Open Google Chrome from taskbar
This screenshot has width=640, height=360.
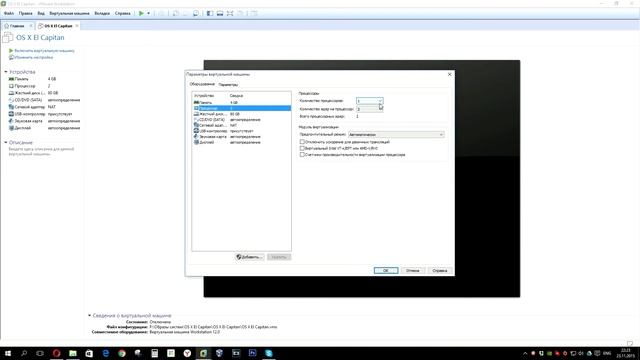click(122, 353)
